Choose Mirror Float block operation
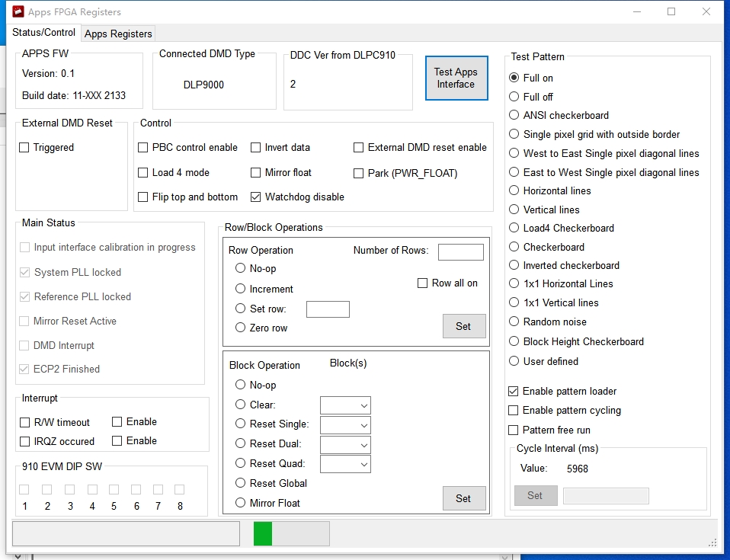The width and height of the screenshot is (730, 560). pyautogui.click(x=240, y=502)
